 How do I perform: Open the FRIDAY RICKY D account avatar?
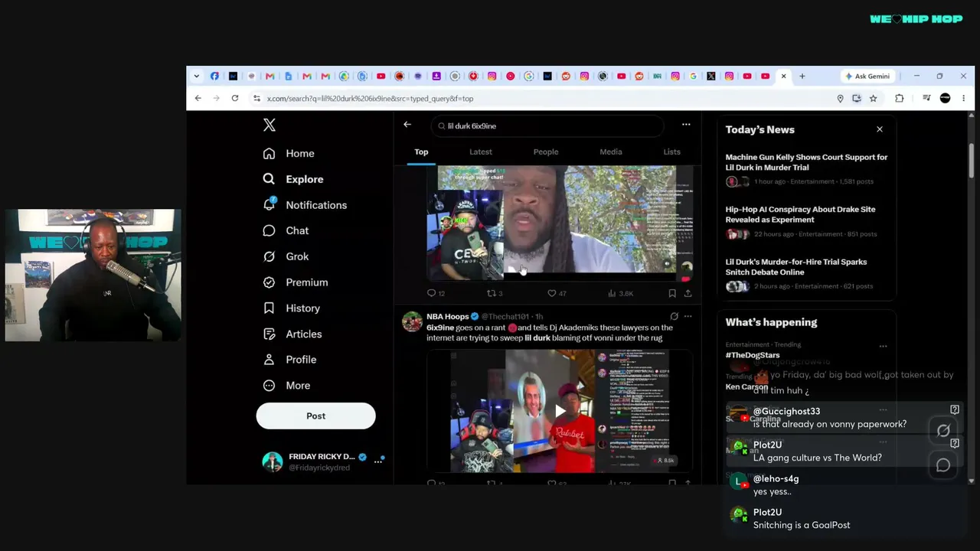click(x=272, y=461)
